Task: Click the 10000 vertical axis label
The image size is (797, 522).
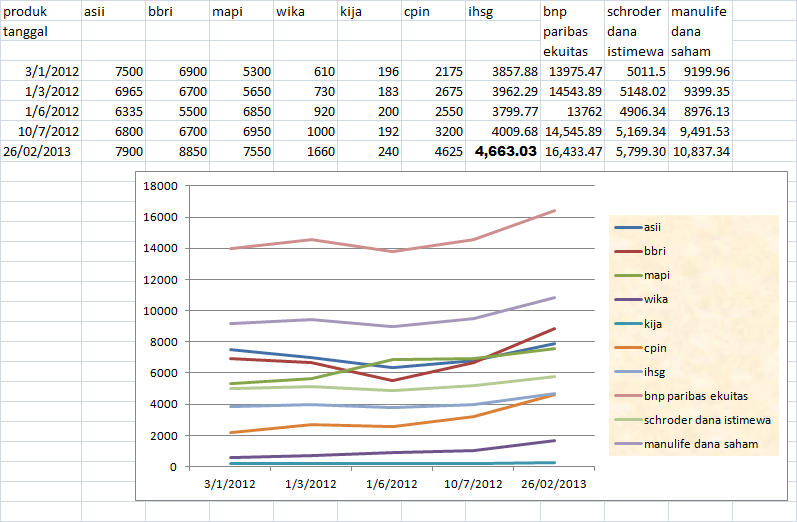Action: click(161, 311)
